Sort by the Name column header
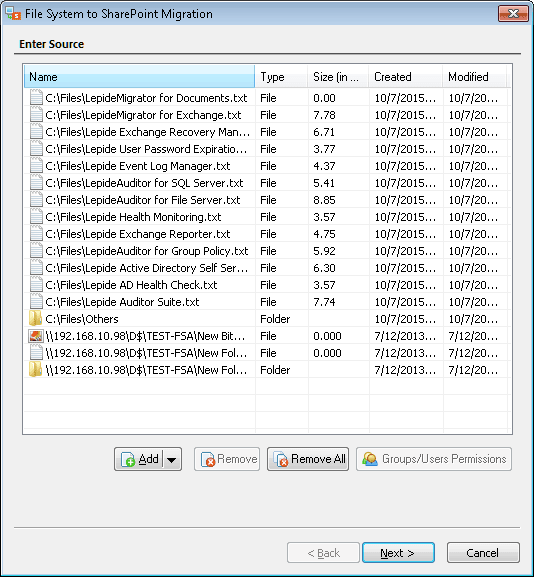 point(139,77)
